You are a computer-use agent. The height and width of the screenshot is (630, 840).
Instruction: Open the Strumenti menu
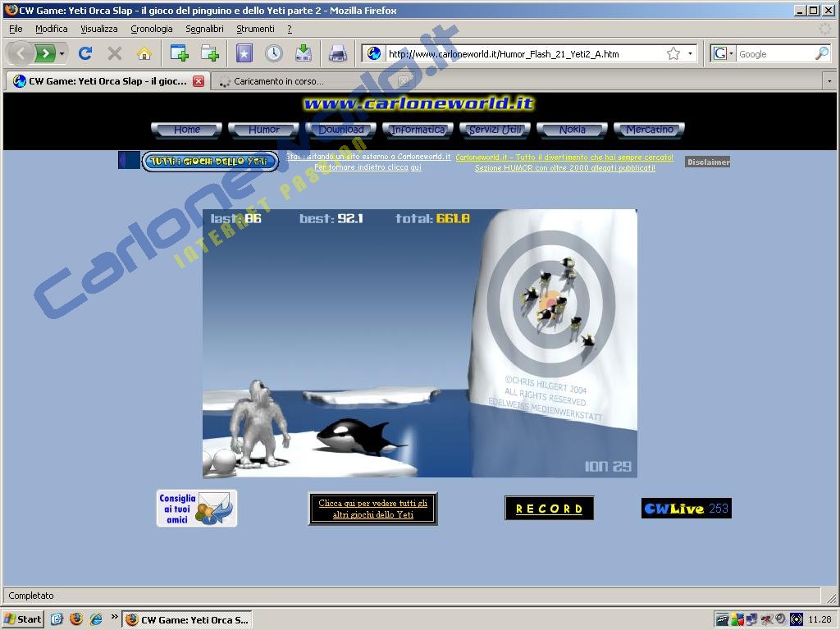coord(256,29)
